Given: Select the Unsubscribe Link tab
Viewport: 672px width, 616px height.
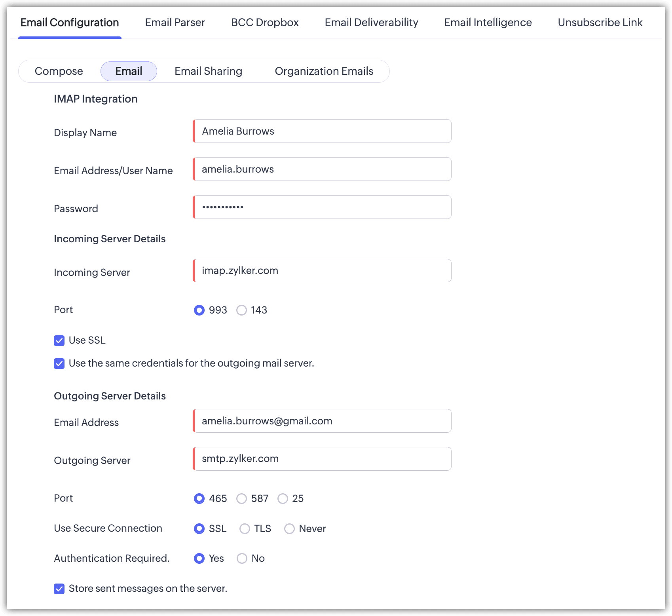Looking at the screenshot, I should click(600, 23).
